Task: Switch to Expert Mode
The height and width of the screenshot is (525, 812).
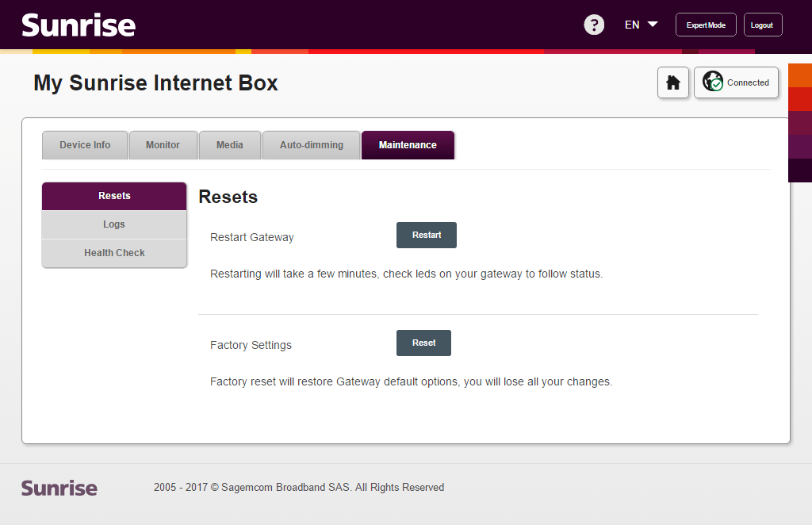Action: 706,25
